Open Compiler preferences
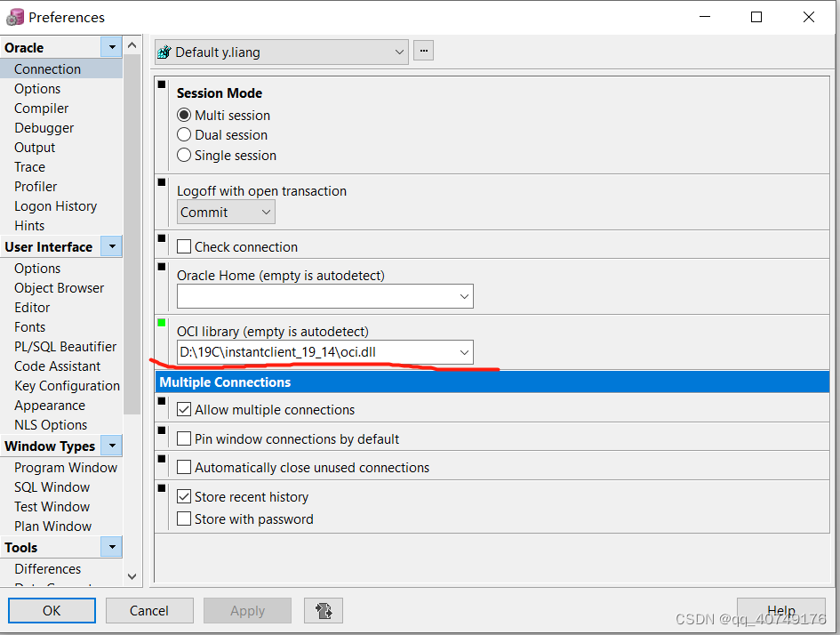 pos(41,109)
